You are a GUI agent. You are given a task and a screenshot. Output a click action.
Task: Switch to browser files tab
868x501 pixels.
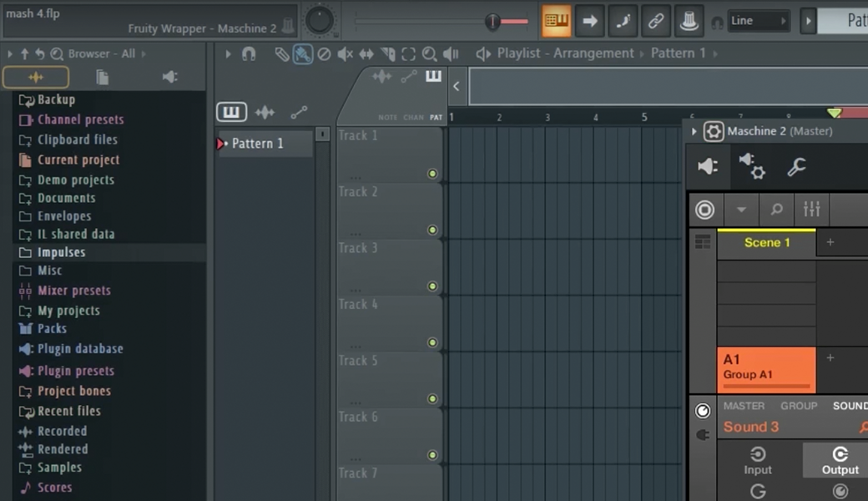tap(103, 77)
